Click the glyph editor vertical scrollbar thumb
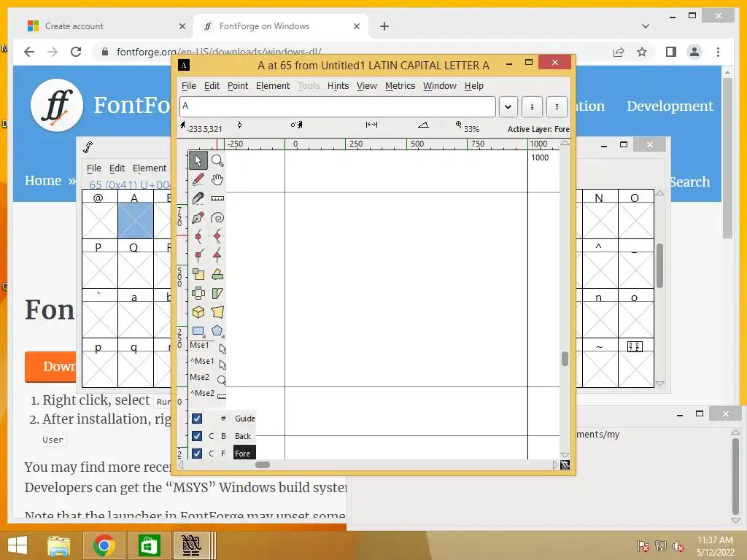The height and width of the screenshot is (560, 747). click(x=565, y=359)
